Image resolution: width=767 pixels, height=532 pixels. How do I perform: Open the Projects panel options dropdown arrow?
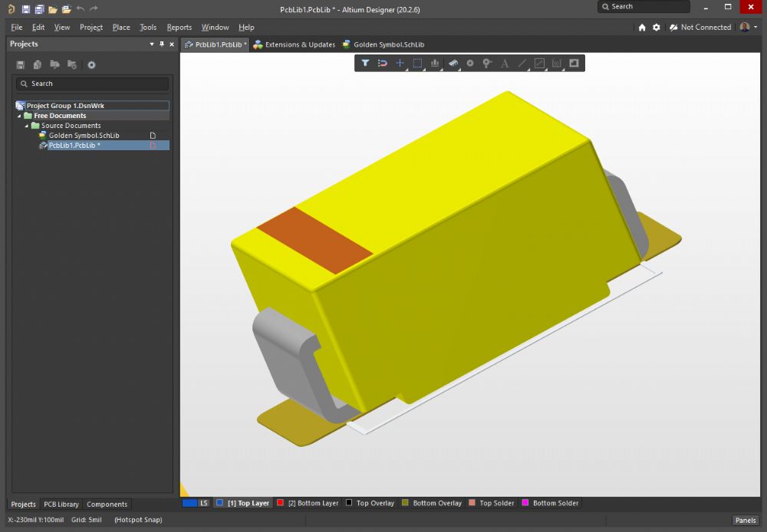pyautogui.click(x=152, y=44)
